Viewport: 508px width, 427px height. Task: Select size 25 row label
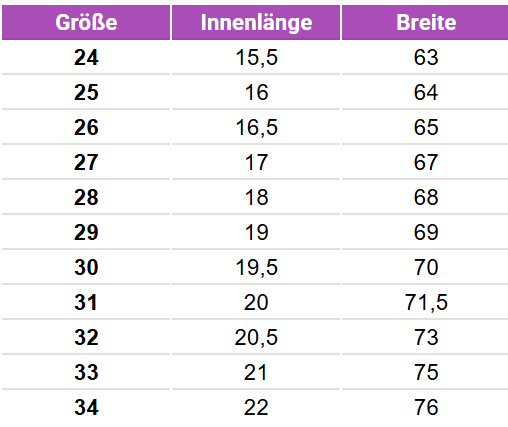pyautogui.click(x=86, y=92)
